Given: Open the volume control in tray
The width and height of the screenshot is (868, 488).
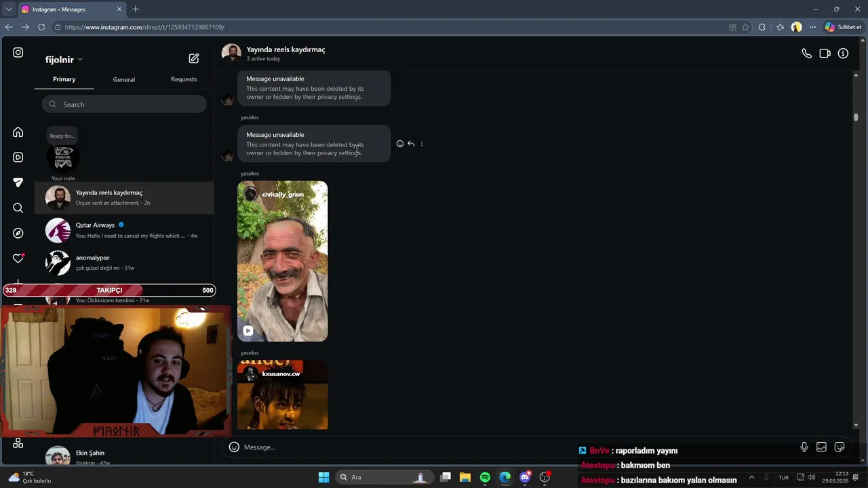Looking at the screenshot, I should [811, 477].
